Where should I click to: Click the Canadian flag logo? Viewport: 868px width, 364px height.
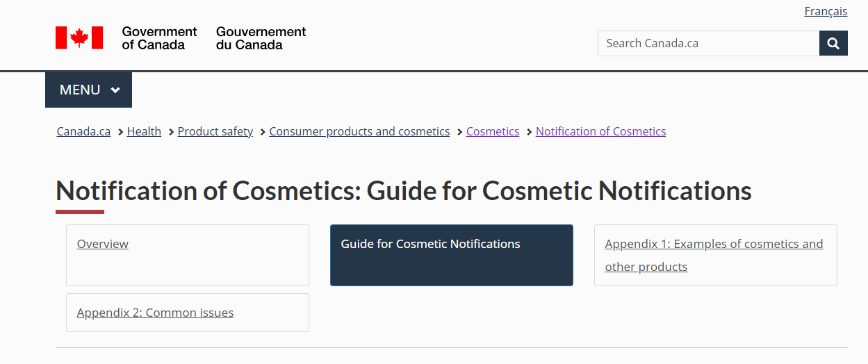coord(79,38)
